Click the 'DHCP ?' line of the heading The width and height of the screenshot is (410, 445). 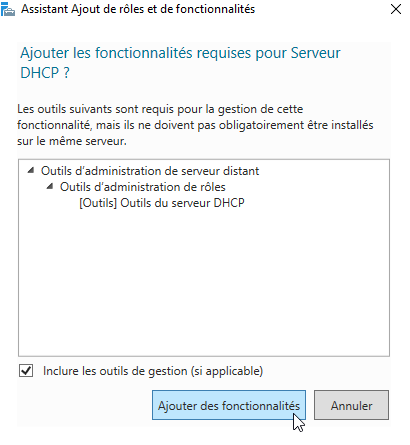[45, 73]
